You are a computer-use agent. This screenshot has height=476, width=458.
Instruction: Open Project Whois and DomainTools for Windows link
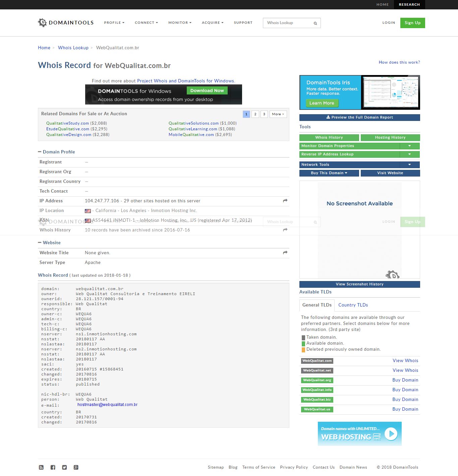click(x=185, y=81)
